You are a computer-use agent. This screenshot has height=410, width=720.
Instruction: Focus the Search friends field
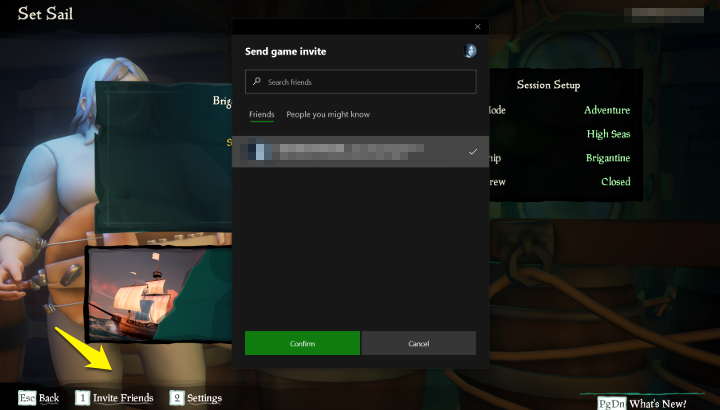pos(360,82)
